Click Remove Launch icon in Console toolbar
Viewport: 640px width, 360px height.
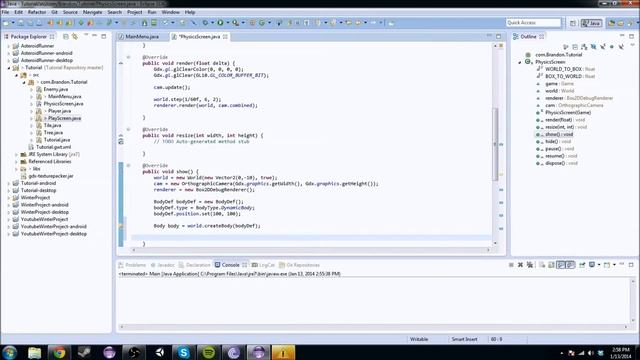point(520,265)
